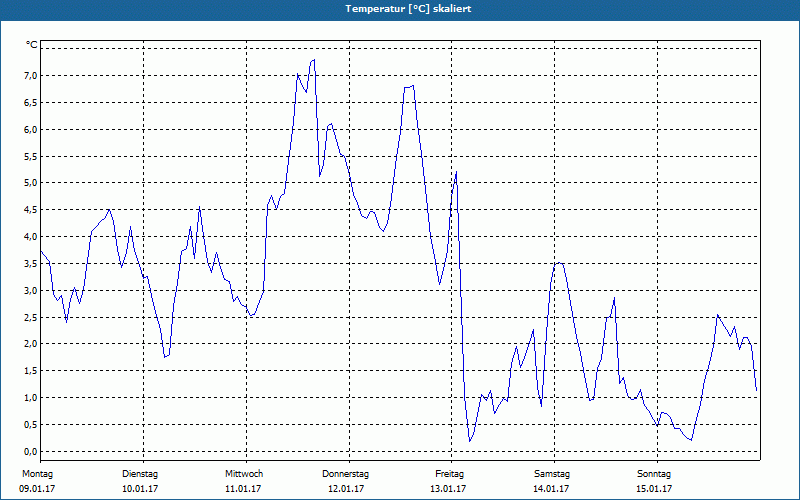
Task: Click the Dienstag day label
Action: point(140,474)
